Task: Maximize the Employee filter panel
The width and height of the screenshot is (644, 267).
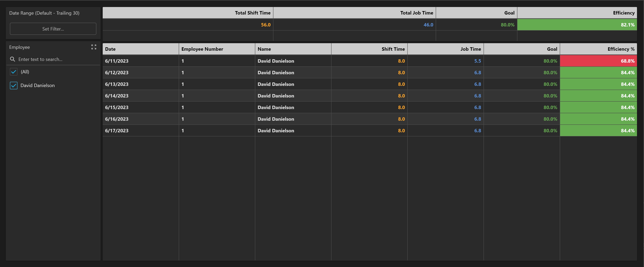Action: coord(94,47)
